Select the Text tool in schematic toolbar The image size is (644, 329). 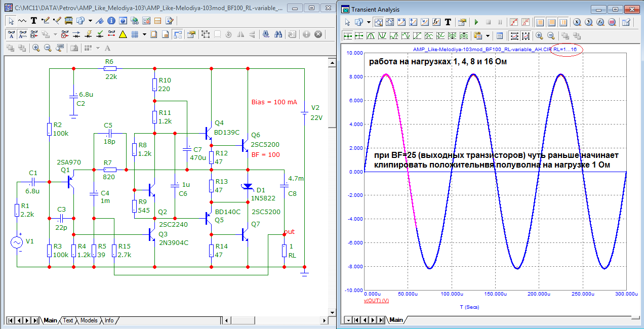(34, 21)
